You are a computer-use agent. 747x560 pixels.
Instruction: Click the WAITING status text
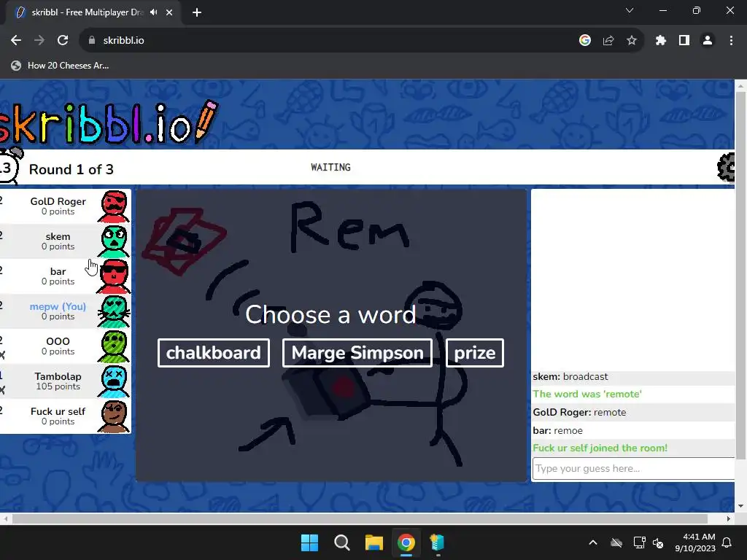coord(330,167)
